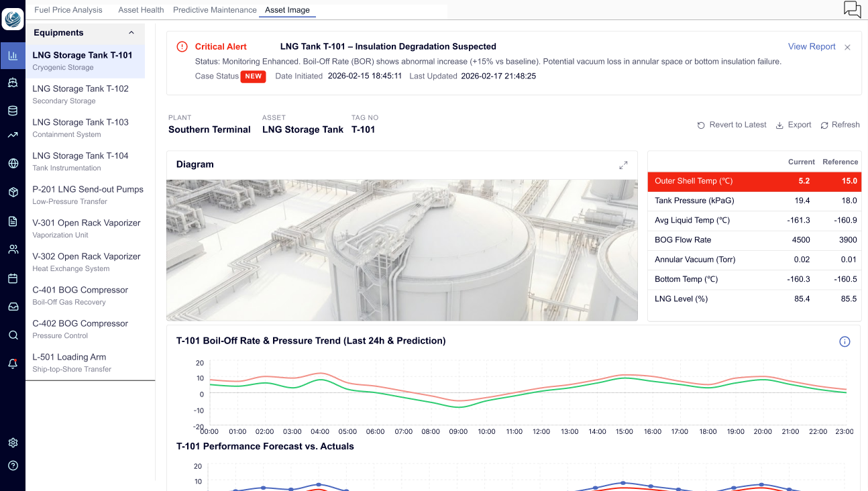Open the Asset Health tab

click(x=141, y=10)
